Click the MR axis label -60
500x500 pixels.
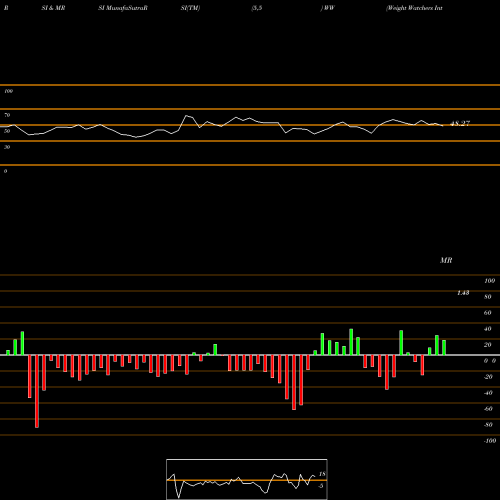(x=488, y=409)
